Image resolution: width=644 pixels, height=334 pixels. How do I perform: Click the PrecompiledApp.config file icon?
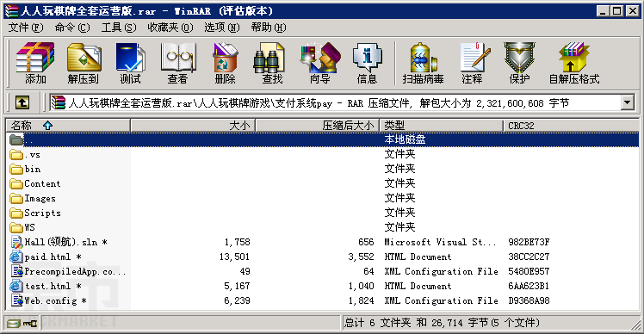16,271
